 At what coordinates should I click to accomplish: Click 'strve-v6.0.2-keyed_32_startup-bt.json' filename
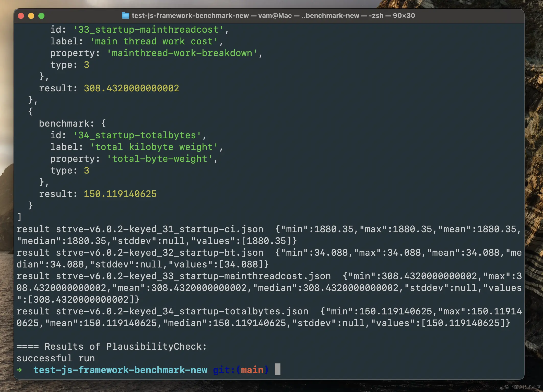click(x=159, y=253)
